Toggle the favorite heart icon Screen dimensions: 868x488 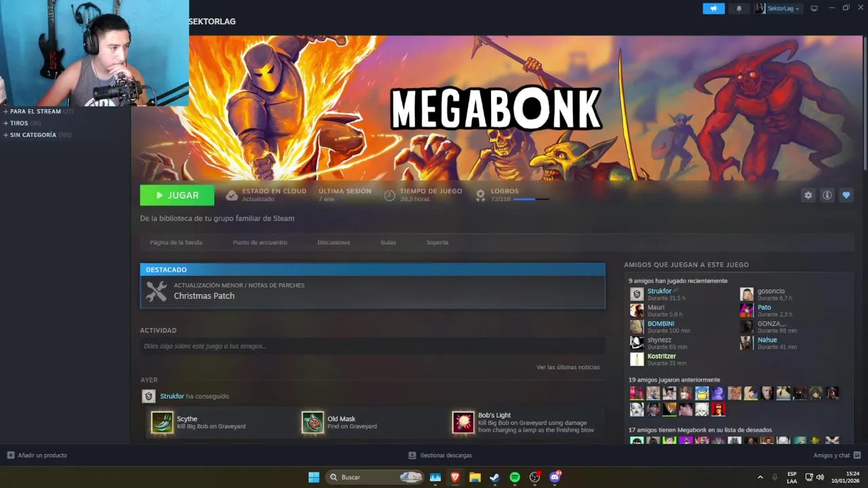click(x=846, y=195)
